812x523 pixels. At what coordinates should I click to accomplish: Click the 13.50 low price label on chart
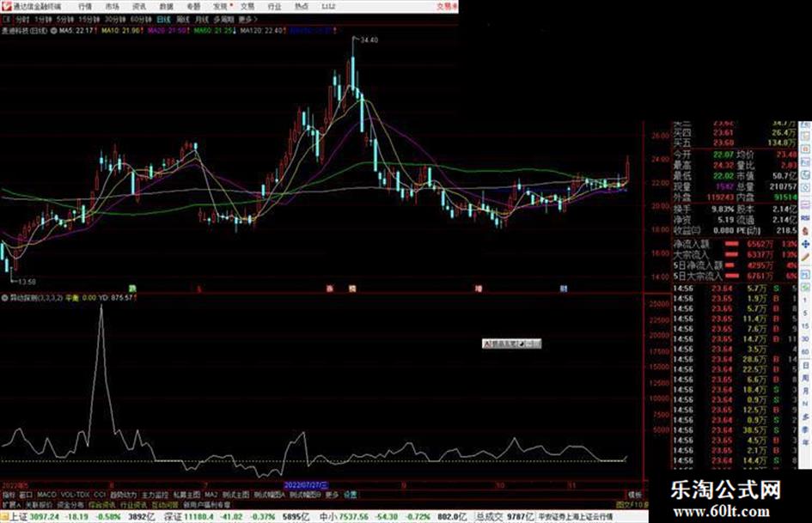coord(27,283)
